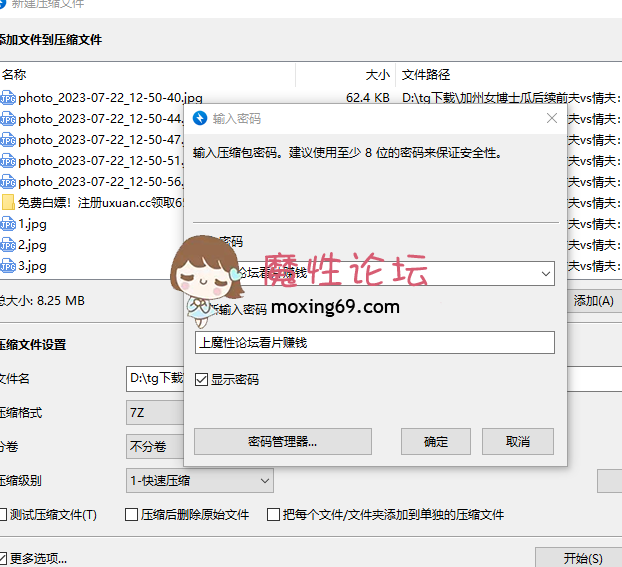Click the photo_2023-07-22_12-50-40.jpg file icon
The height and width of the screenshot is (567, 622).
(8, 98)
